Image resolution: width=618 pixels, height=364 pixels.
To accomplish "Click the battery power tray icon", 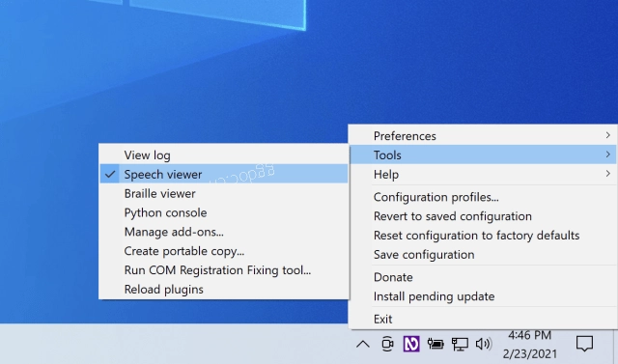I will (435, 344).
